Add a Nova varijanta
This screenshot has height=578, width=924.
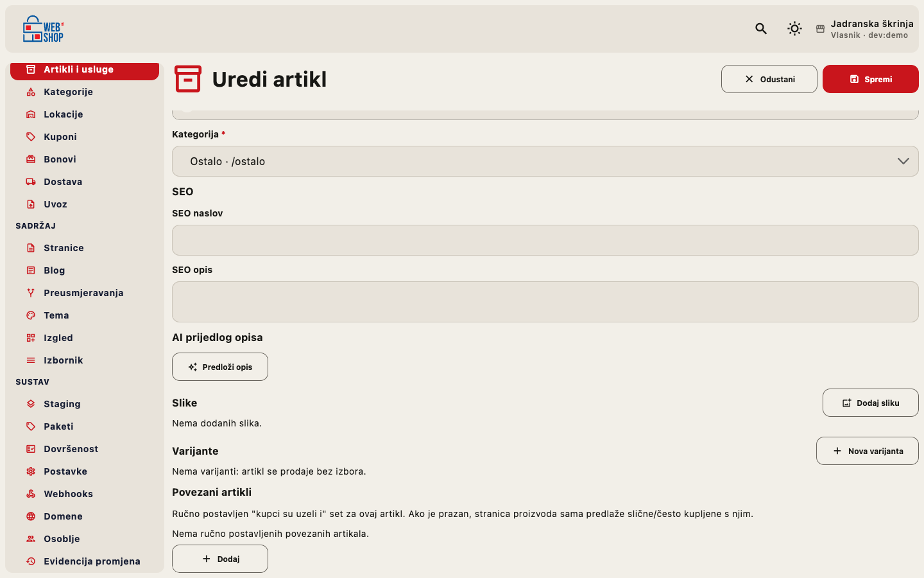click(868, 451)
